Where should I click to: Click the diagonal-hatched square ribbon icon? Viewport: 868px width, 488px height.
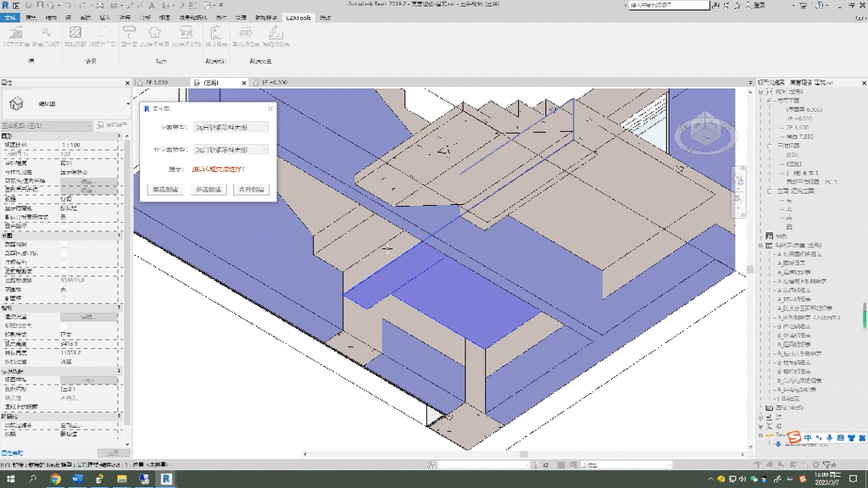pos(75,34)
